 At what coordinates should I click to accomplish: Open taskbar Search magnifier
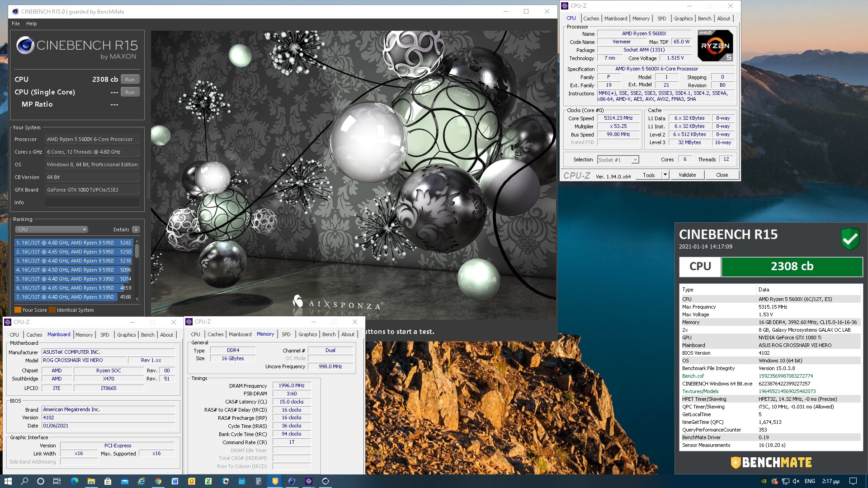[x=24, y=481]
